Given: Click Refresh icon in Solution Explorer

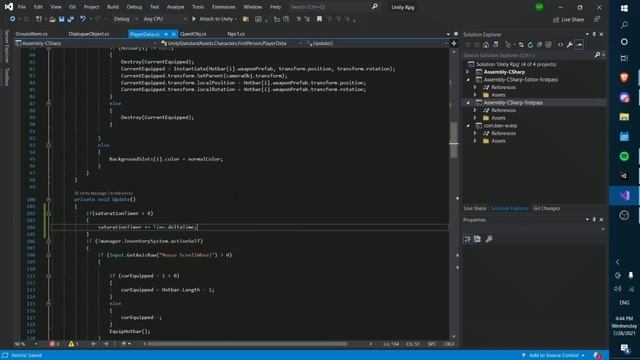Looking at the screenshot, I should click(x=530, y=44).
